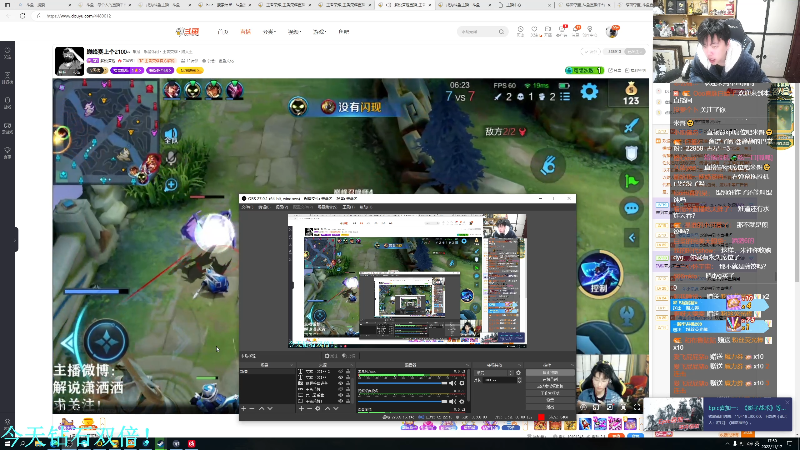The width and height of the screenshot is (800, 450).
Task: Collapse game side panel with left arrow
Action: [x=632, y=238]
